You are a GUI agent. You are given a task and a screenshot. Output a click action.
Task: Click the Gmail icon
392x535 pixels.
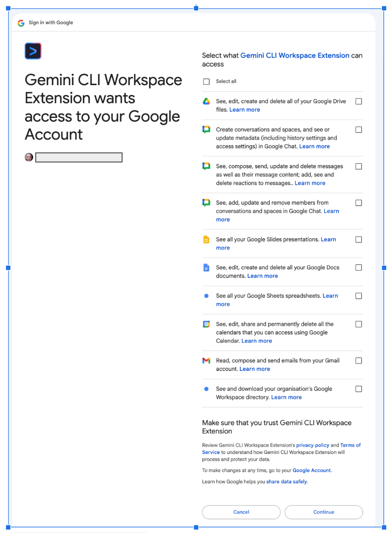[x=206, y=361]
